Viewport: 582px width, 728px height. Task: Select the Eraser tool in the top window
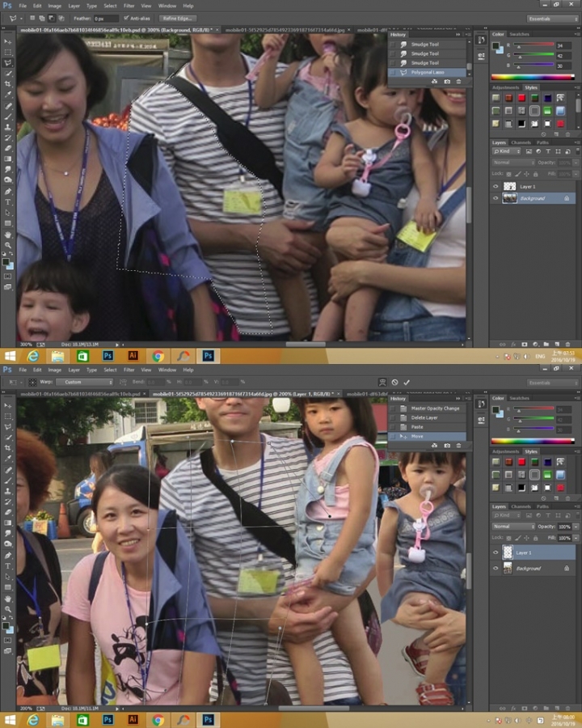[x=8, y=148]
